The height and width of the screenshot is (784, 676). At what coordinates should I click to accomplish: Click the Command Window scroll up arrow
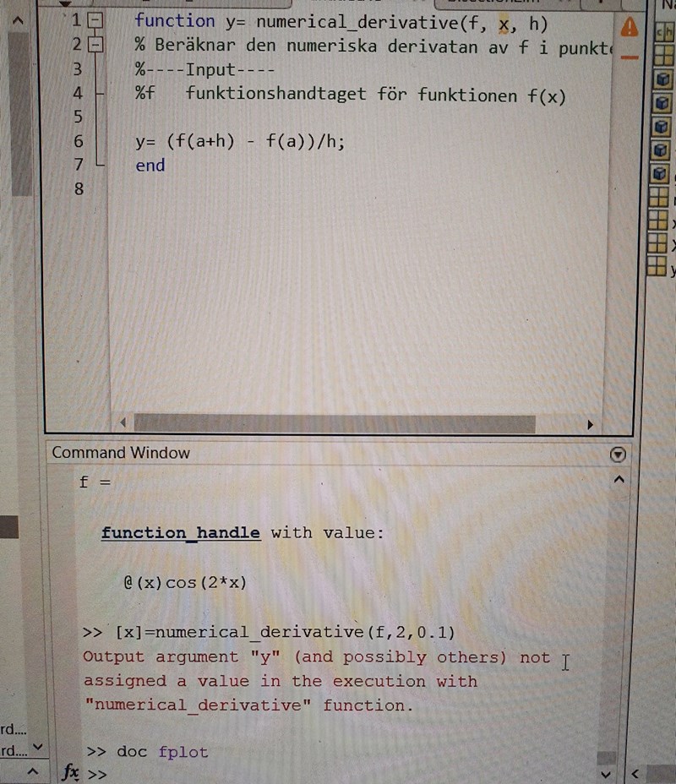tap(619, 481)
